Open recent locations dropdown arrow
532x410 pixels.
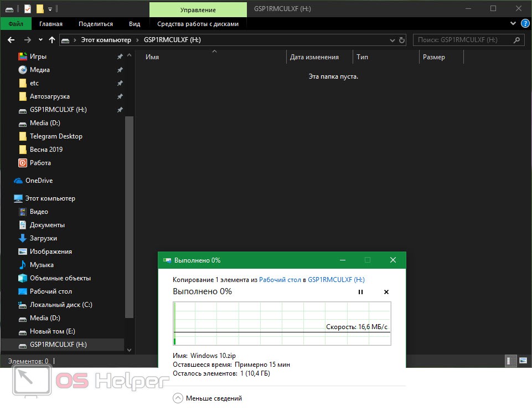pyautogui.click(x=41, y=40)
